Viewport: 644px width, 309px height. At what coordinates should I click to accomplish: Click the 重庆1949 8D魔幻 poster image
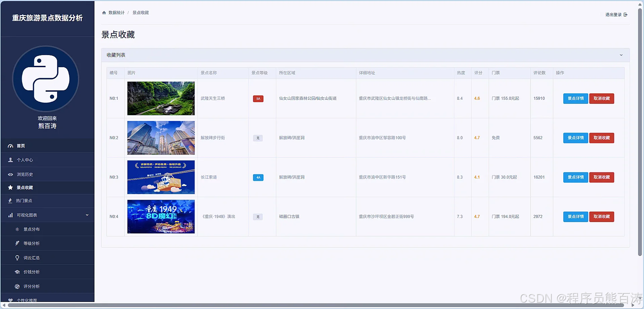(x=161, y=217)
